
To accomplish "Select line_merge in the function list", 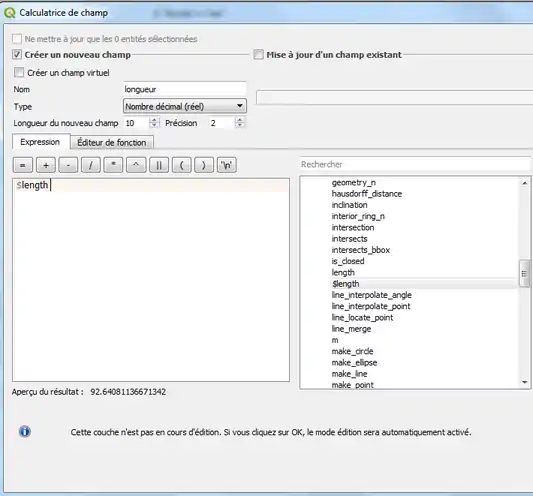I will (351, 329).
